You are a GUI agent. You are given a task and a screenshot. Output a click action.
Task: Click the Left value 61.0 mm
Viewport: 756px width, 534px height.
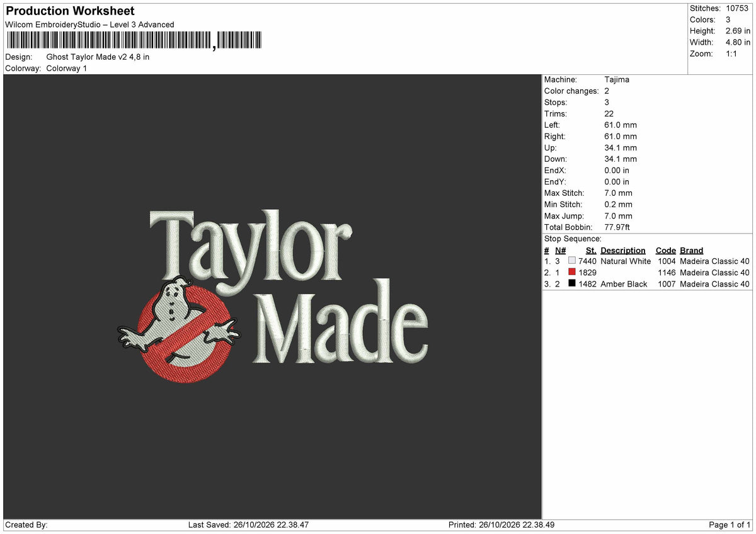click(621, 125)
